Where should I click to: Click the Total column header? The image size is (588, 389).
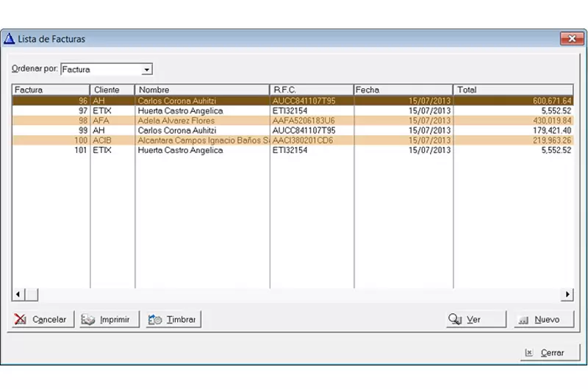(512, 90)
